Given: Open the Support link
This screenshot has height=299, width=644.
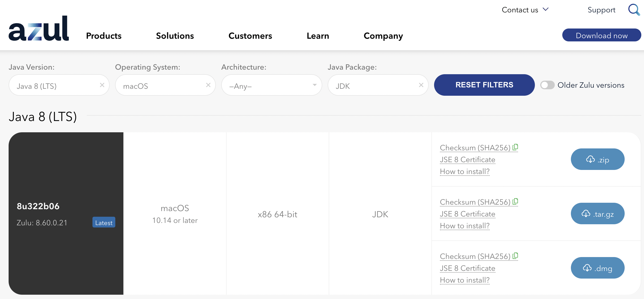Looking at the screenshot, I should 601,10.
